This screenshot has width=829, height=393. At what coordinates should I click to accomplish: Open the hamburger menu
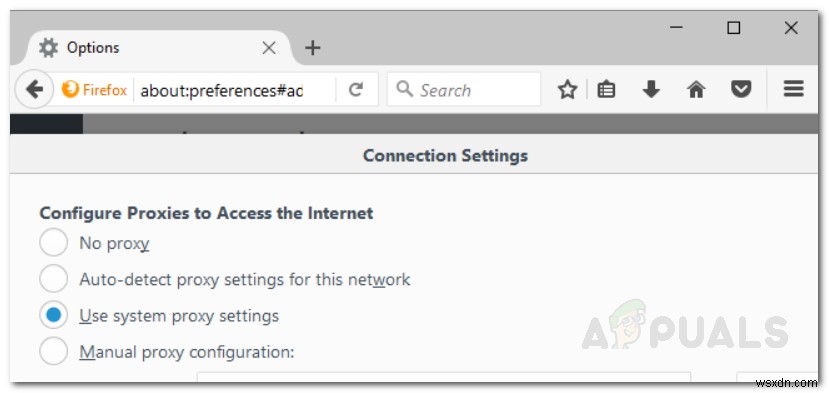793,89
